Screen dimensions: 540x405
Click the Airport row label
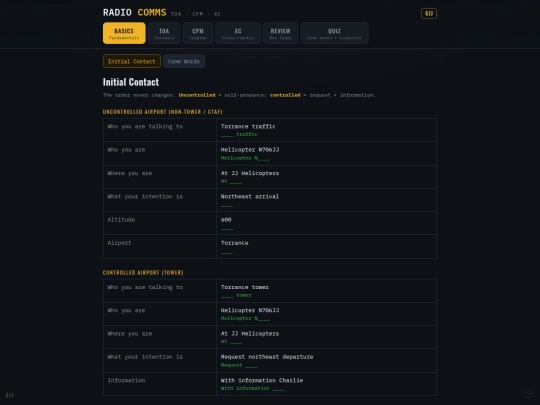[x=119, y=243]
